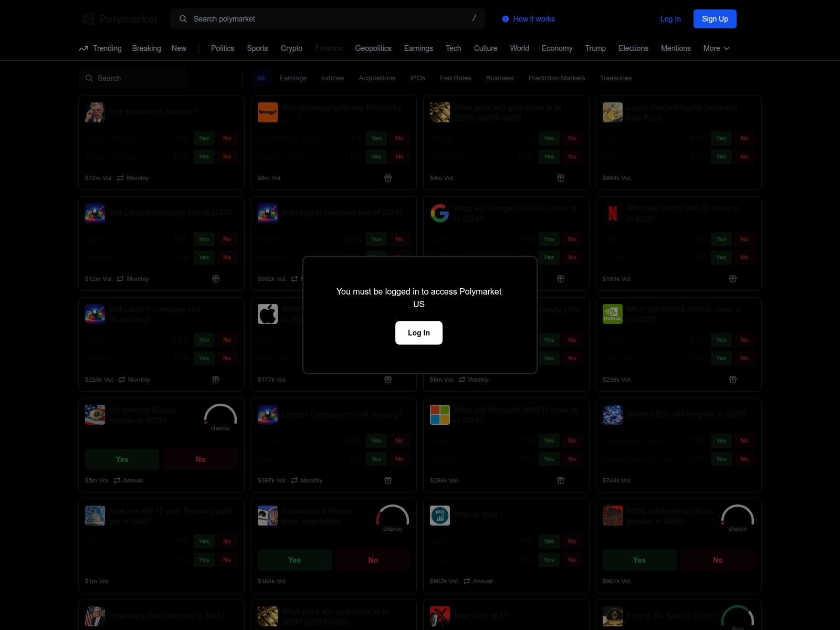This screenshot has width=840, height=630.
Task: Click the gift icon on MicroStrategy card
Action: [388, 178]
